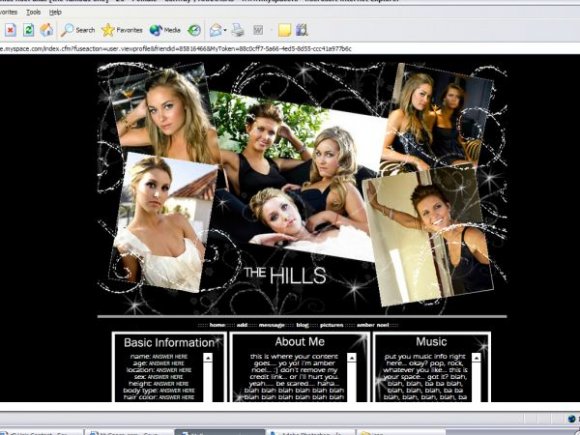Click scroll-up arrow in About Me box

point(352,358)
